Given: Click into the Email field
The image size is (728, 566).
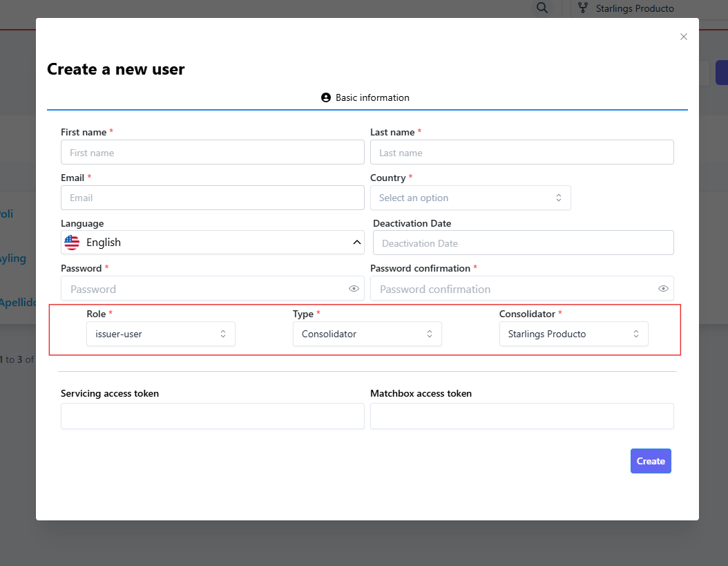Looking at the screenshot, I should 212,198.
